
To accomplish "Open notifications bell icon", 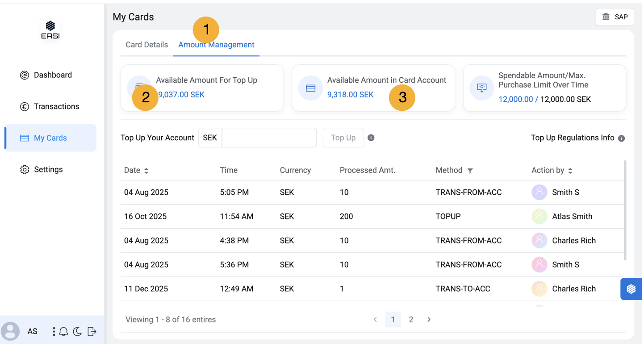I will 63,331.
